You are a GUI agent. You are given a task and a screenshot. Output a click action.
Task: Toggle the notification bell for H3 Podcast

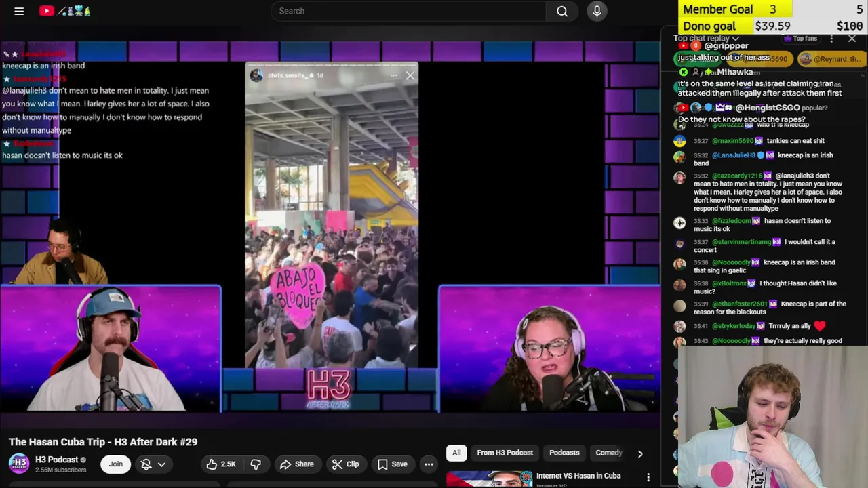[x=146, y=464]
